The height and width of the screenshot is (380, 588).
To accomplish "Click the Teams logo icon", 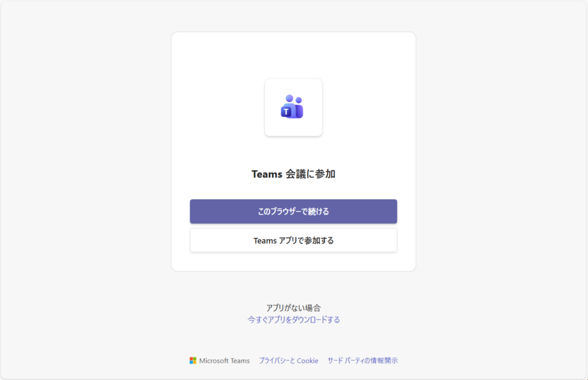I will [x=292, y=107].
